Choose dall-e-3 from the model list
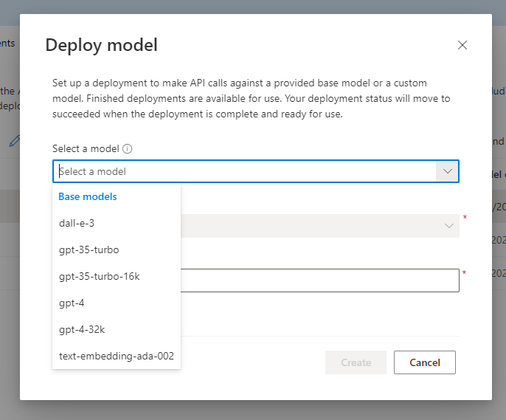 click(117, 223)
